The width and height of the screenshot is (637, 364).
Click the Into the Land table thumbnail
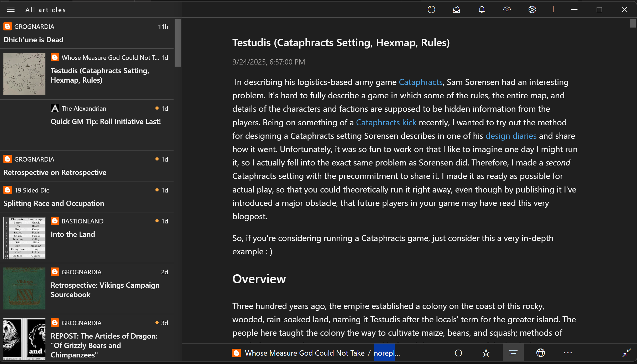[x=24, y=238]
